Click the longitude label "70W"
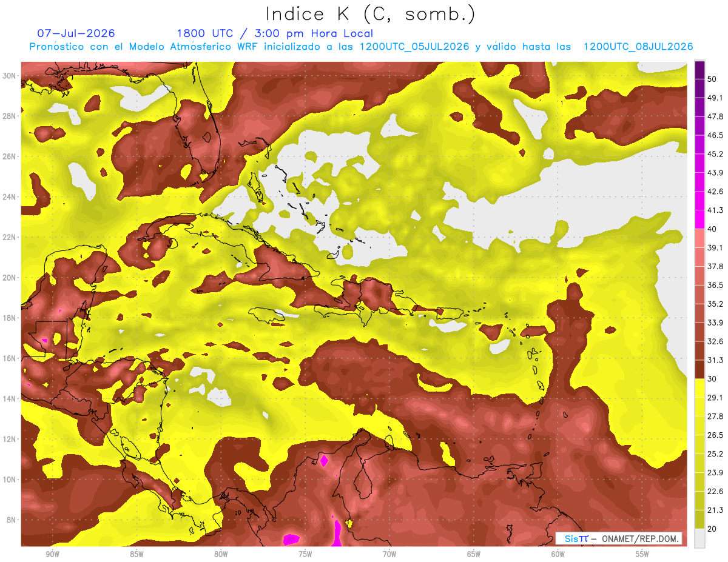The image size is (728, 562). [389, 554]
